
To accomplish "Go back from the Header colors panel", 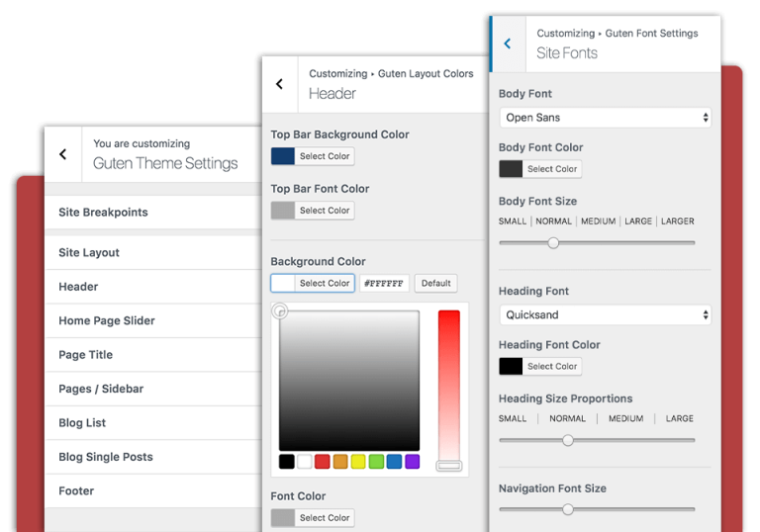I will [x=280, y=84].
